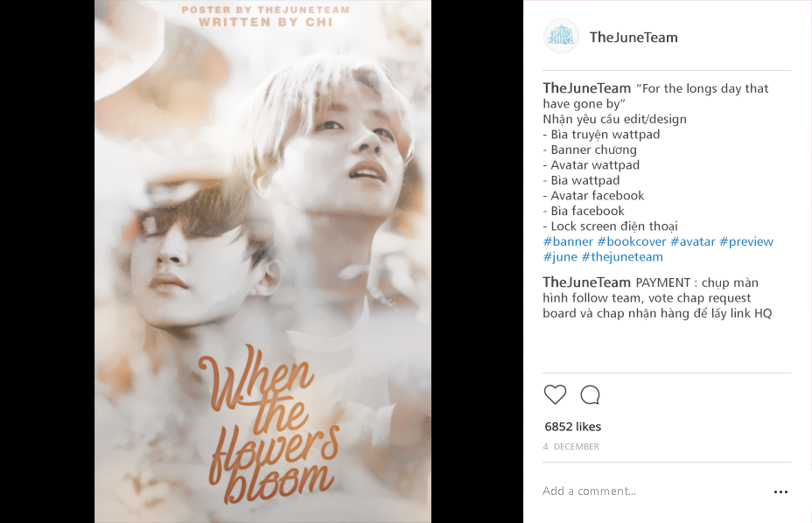
Task: View who liked via 6852 likes
Action: point(573,427)
